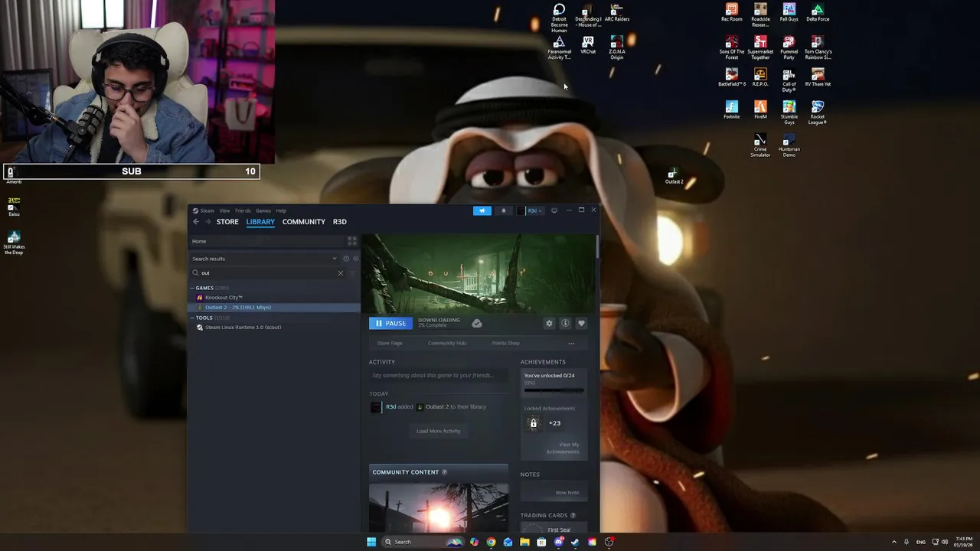Click the library search input field
Image resolution: width=980 pixels, height=551 pixels.
point(268,273)
